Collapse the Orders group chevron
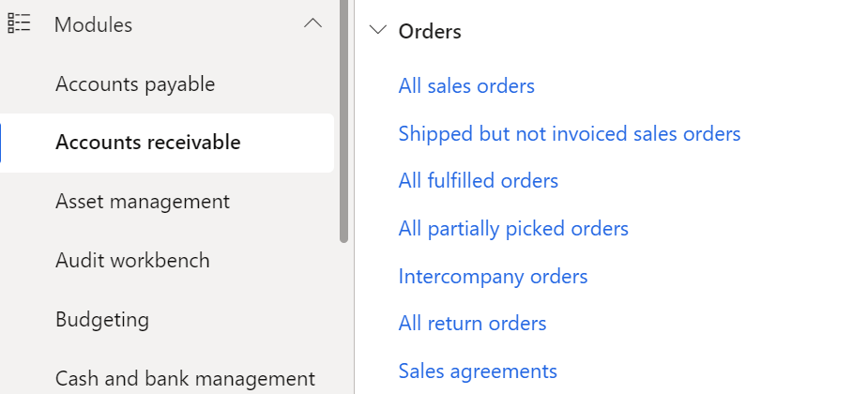 click(377, 30)
